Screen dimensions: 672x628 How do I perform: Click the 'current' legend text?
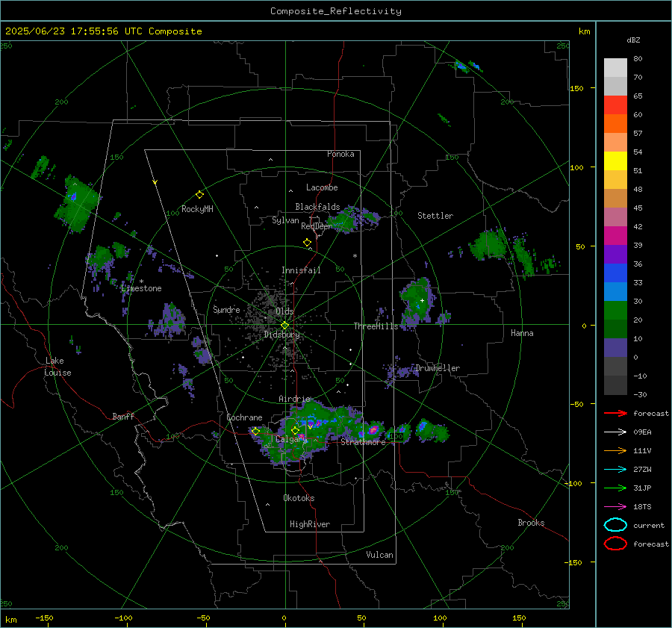tap(649, 525)
